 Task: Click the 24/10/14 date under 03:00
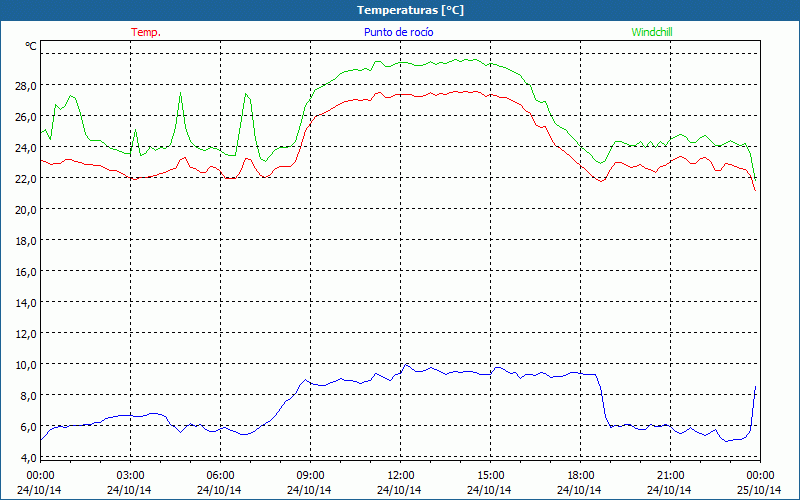point(129,490)
